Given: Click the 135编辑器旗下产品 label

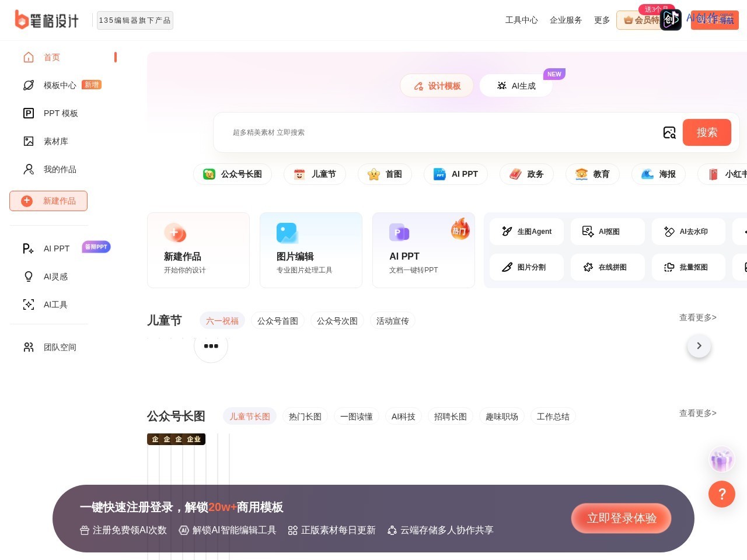Looking at the screenshot, I should click(135, 20).
